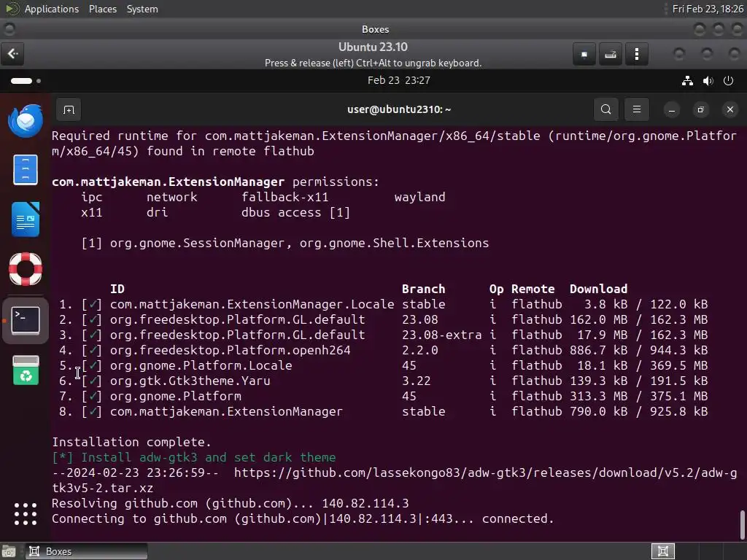Viewport: 747px width, 560px height.
Task: Click the bold 'com.mattjakeman.ExtensionManager' permissions heading
Action: 169,182
